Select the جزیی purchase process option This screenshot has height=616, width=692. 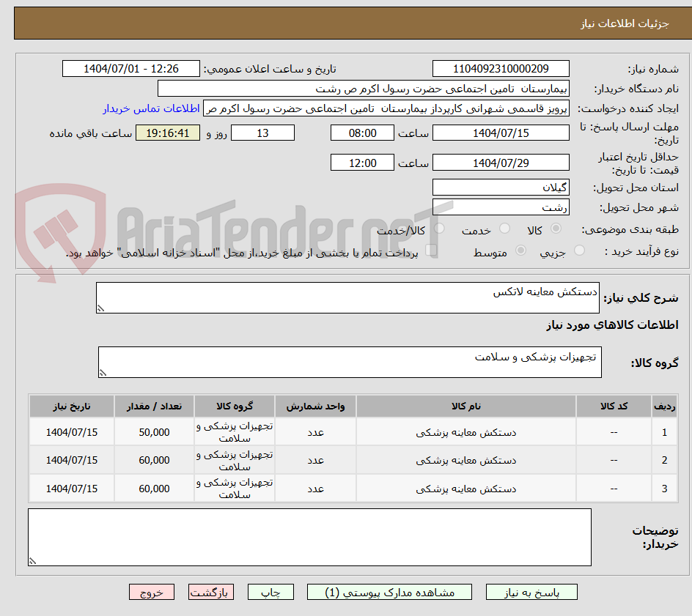click(578, 250)
